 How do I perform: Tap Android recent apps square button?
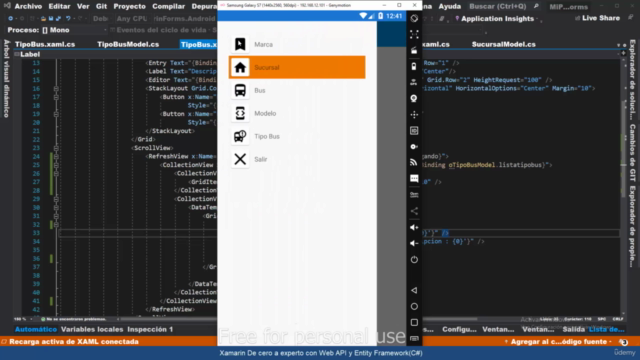pos(414,322)
